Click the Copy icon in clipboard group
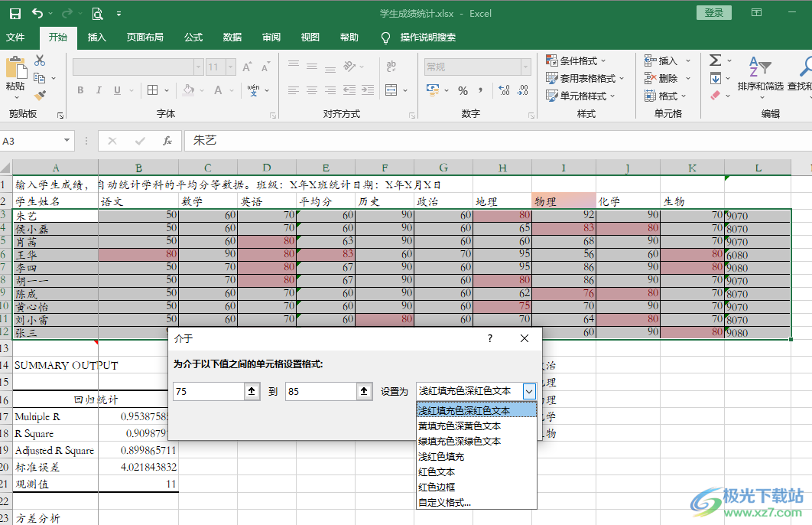 pyautogui.click(x=39, y=78)
